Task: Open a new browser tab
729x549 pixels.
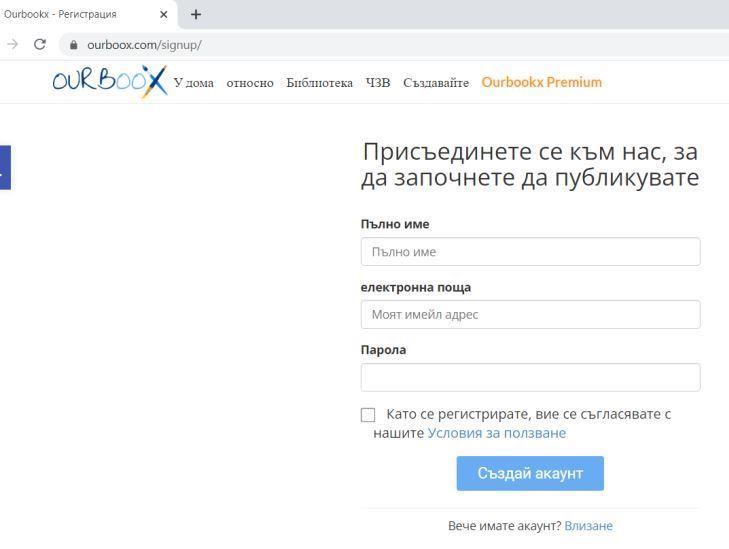Action: click(196, 14)
